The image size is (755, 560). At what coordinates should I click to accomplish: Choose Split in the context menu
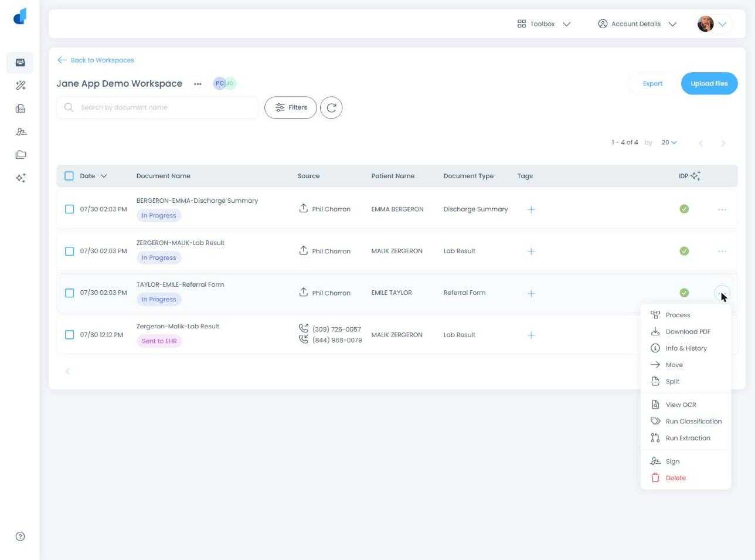pyautogui.click(x=686, y=382)
